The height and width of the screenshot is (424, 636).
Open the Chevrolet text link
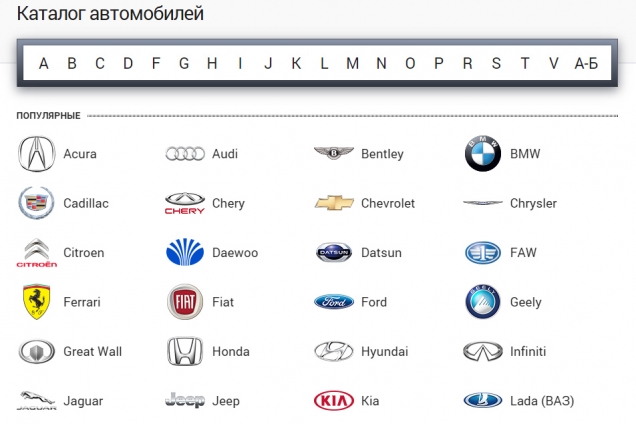[x=388, y=203]
